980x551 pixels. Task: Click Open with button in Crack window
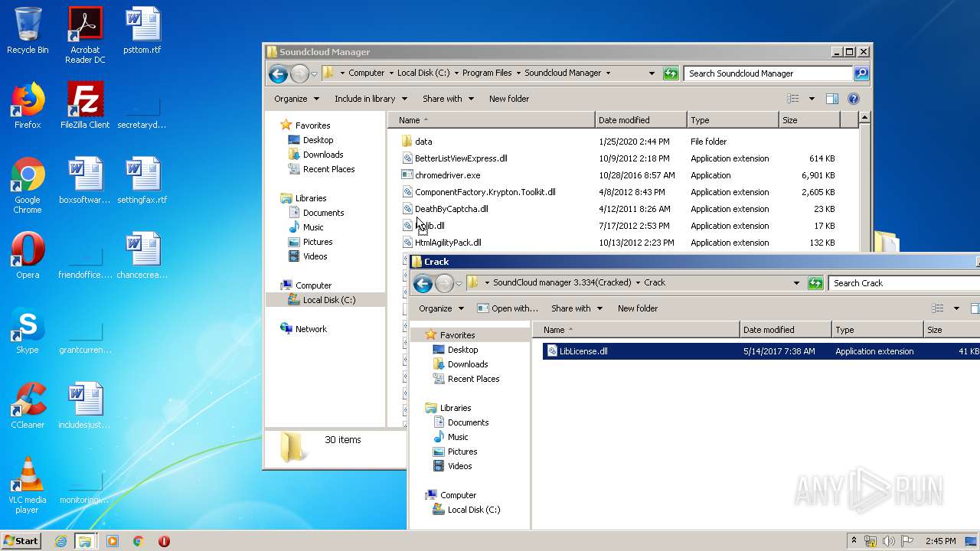click(x=507, y=308)
